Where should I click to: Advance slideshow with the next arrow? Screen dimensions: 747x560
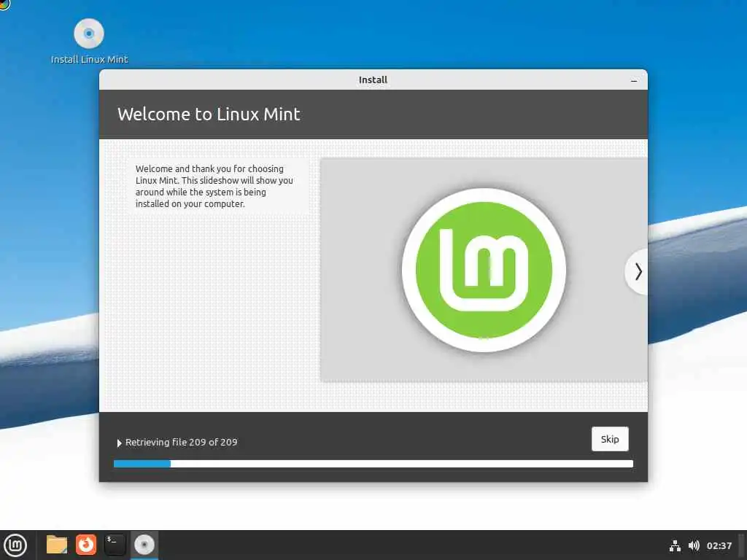coord(638,272)
